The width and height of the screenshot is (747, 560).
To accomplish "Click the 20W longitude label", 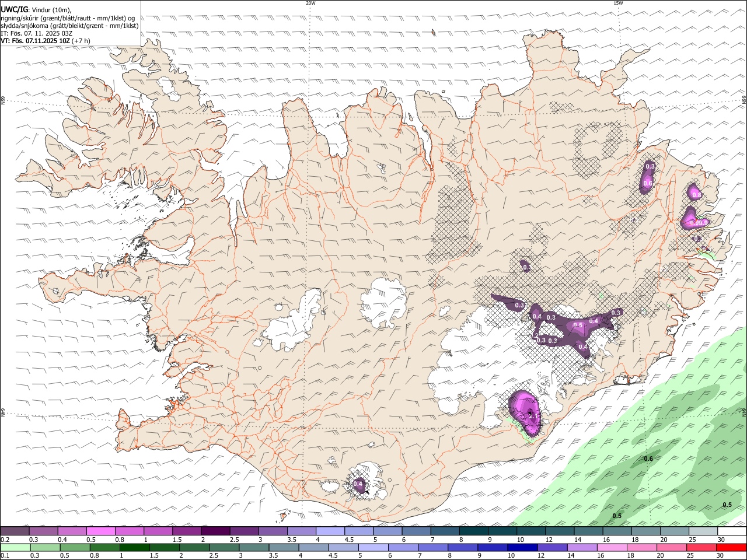I will tap(310, 3).
